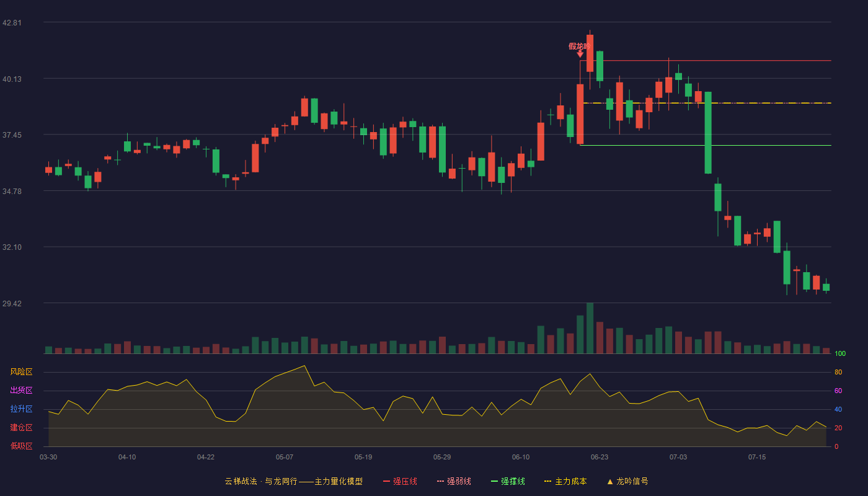Click the red line icon beside 强压线
868x496 pixels.
pos(386,481)
